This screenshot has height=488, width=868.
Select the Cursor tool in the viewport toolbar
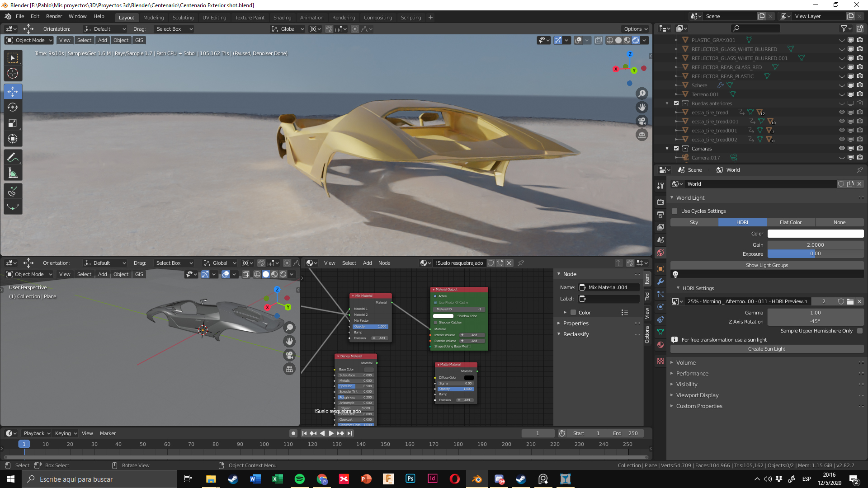[13, 74]
